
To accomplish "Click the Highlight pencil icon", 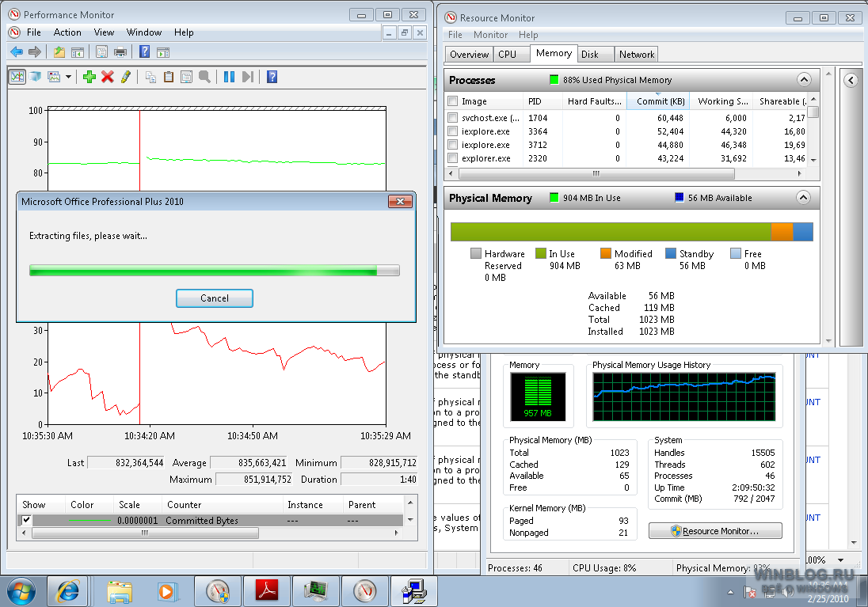I will [126, 77].
